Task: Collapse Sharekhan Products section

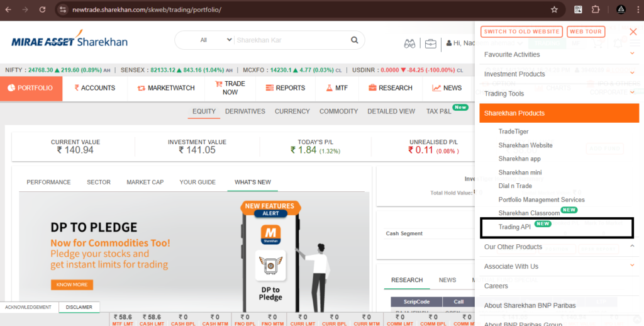Action: (559, 113)
